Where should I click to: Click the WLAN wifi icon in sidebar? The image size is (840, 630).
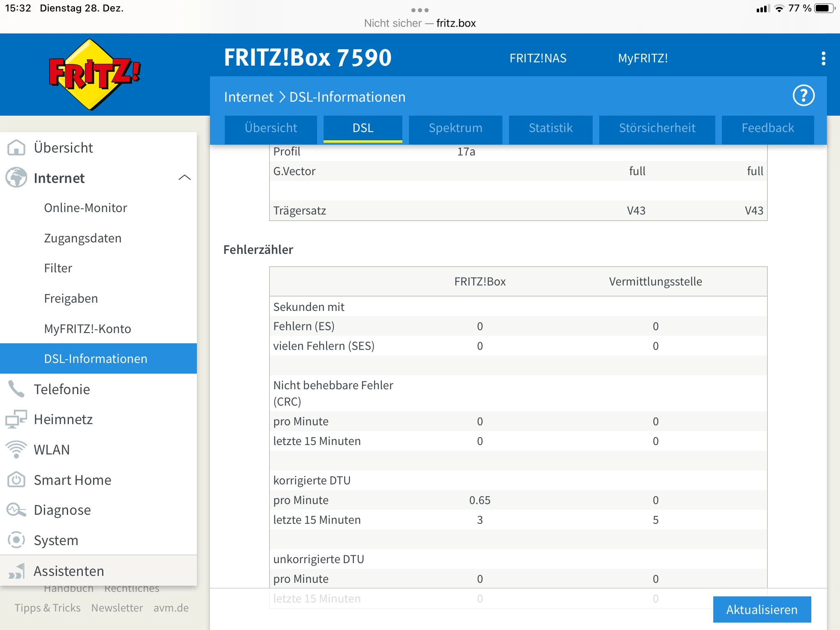coord(16,450)
